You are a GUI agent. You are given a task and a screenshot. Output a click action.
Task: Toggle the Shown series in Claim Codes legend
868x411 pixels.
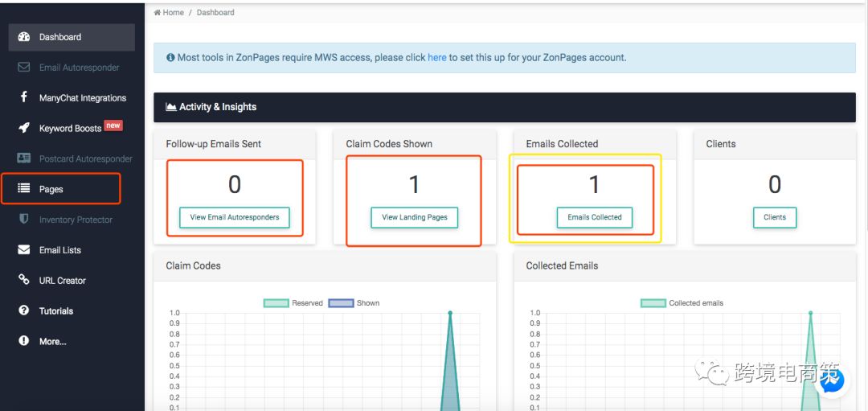point(354,303)
